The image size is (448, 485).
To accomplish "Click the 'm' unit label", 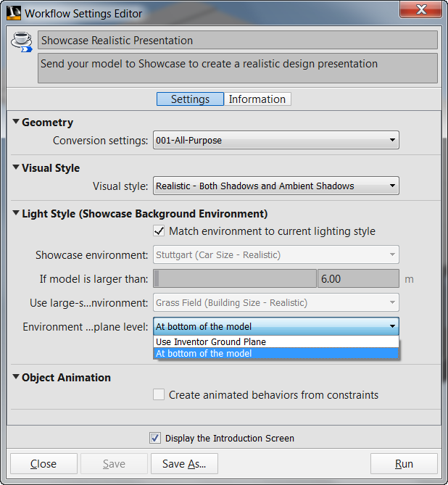I will 409,279.
